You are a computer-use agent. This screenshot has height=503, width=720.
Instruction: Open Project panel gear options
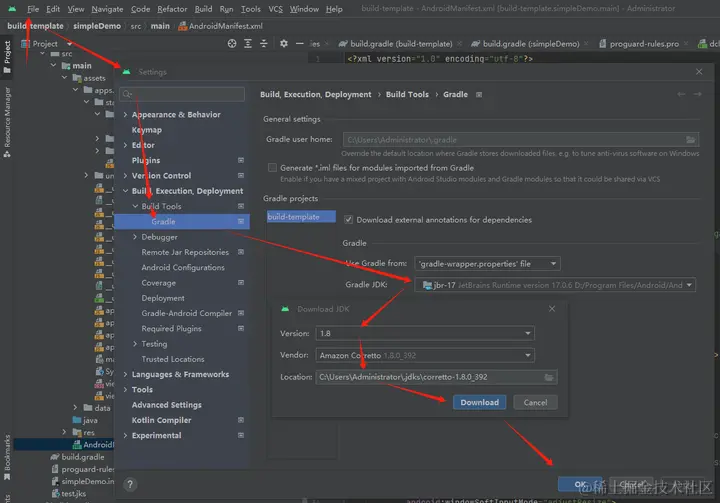284,44
